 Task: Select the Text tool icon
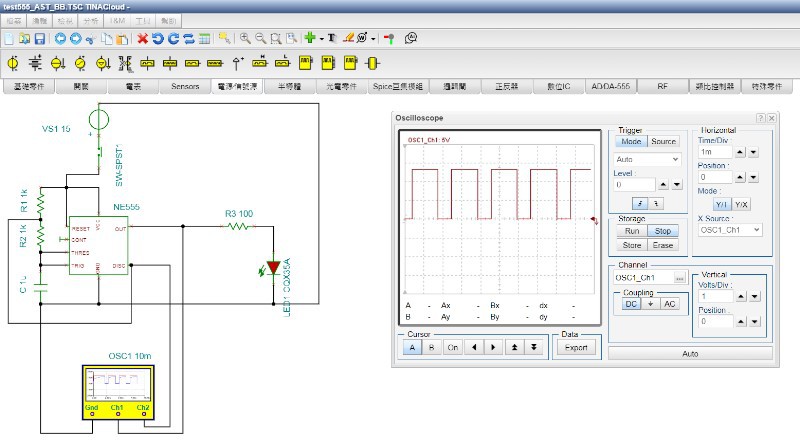[x=332, y=38]
